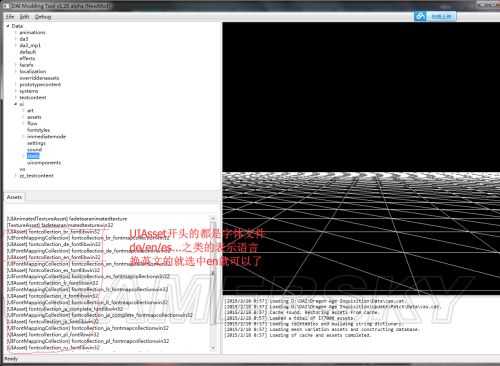500x366 pixels.
Task: Select the fontcollection_en_fontlibwin32 UIAsset
Action: (54, 257)
